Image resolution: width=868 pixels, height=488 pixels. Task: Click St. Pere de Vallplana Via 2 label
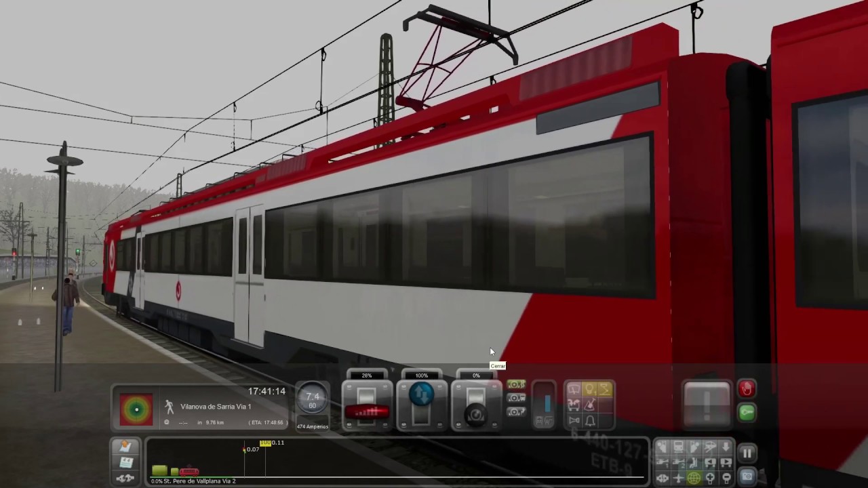pyautogui.click(x=199, y=481)
